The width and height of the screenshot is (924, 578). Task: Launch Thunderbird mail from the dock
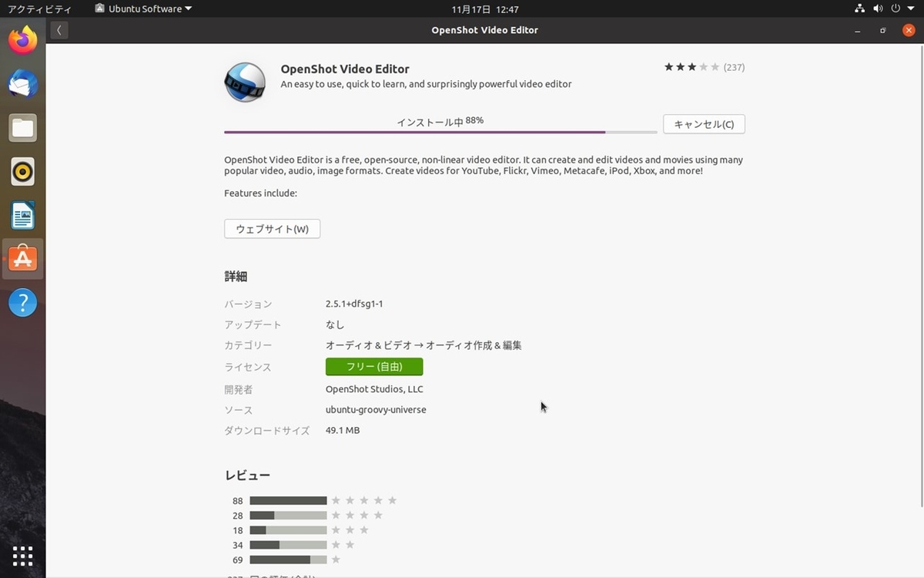pos(23,84)
